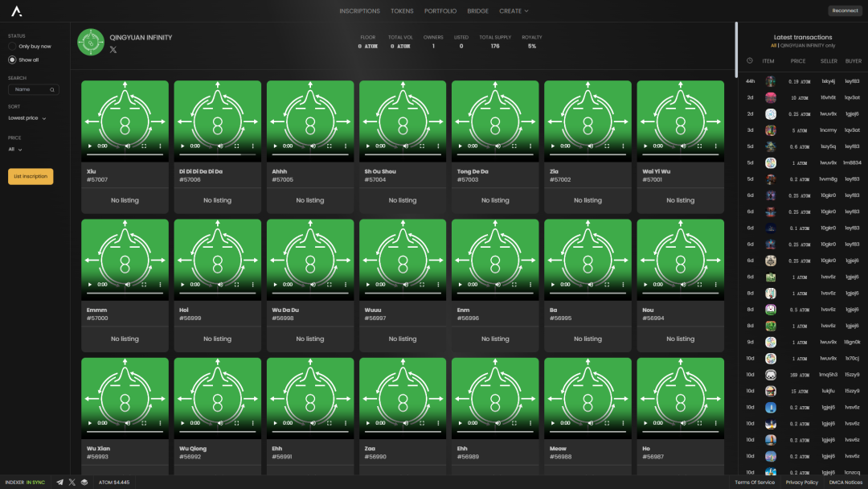Select the Only buy now radio option

[12, 47]
